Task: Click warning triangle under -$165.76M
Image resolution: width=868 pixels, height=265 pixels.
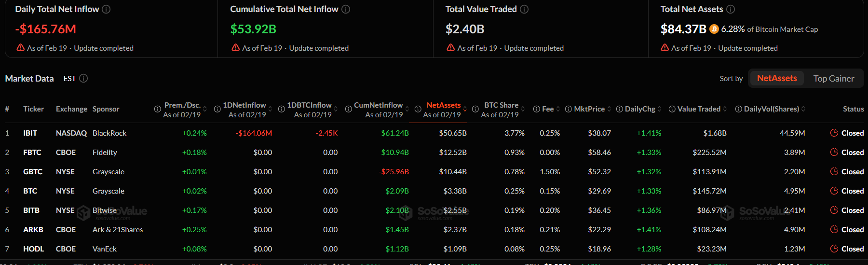Action: (21, 48)
